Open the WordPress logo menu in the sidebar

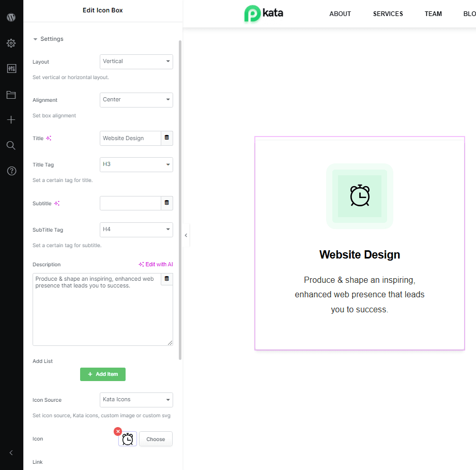pyautogui.click(x=11, y=17)
